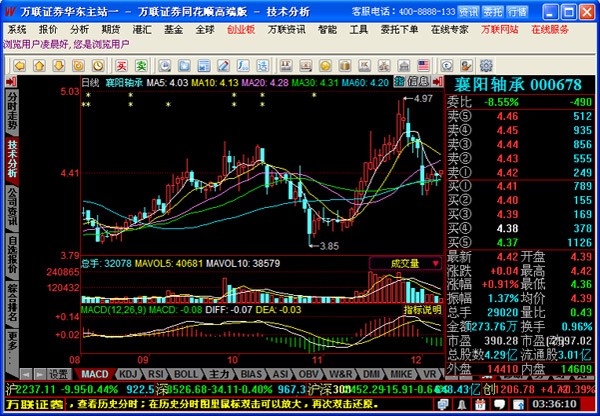Click the chat bubble icon in status bar
The image size is (600, 416).
[499, 404]
